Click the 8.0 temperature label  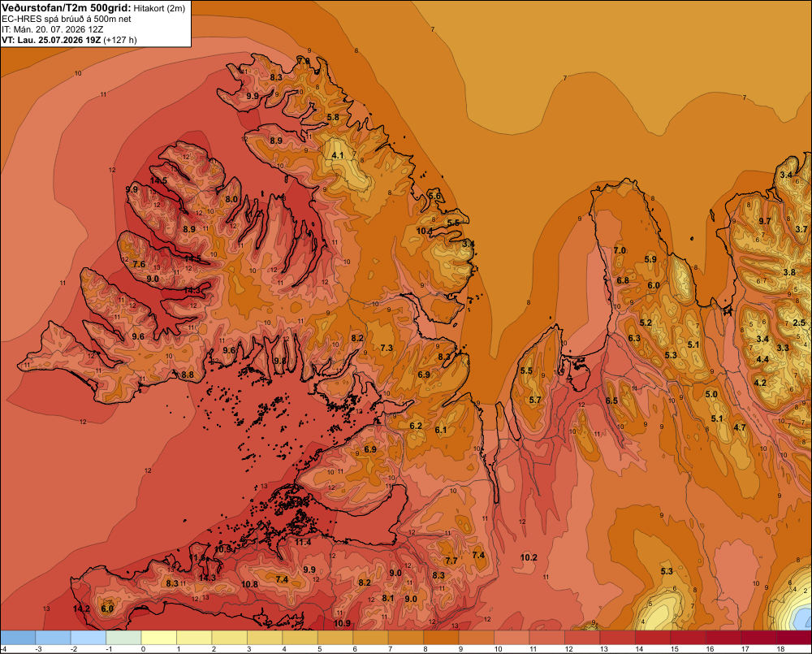coord(231,199)
